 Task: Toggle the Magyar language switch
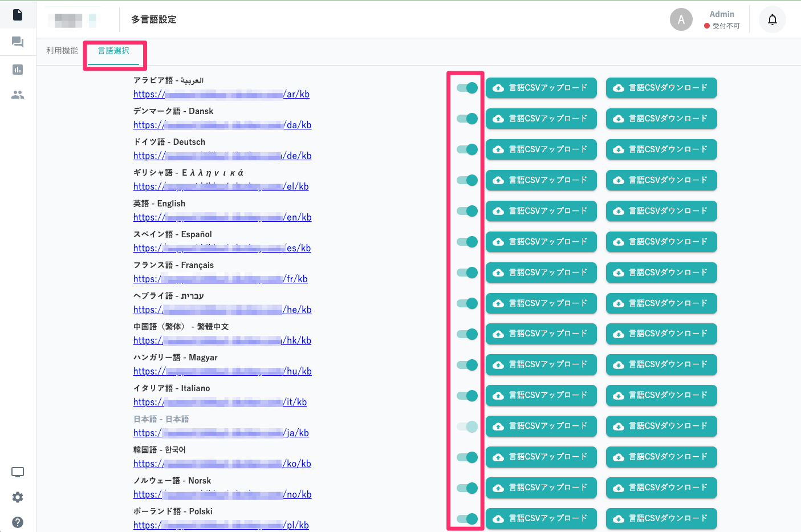coord(467,365)
